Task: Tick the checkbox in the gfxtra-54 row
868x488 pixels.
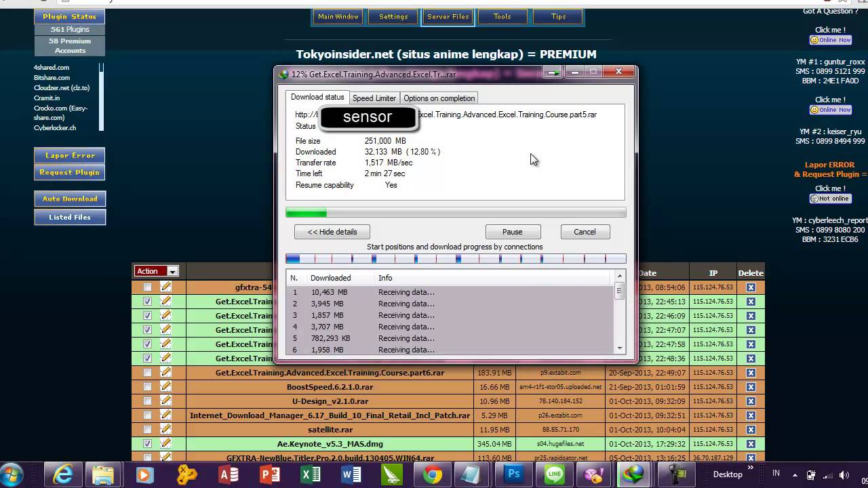Action: [x=147, y=287]
